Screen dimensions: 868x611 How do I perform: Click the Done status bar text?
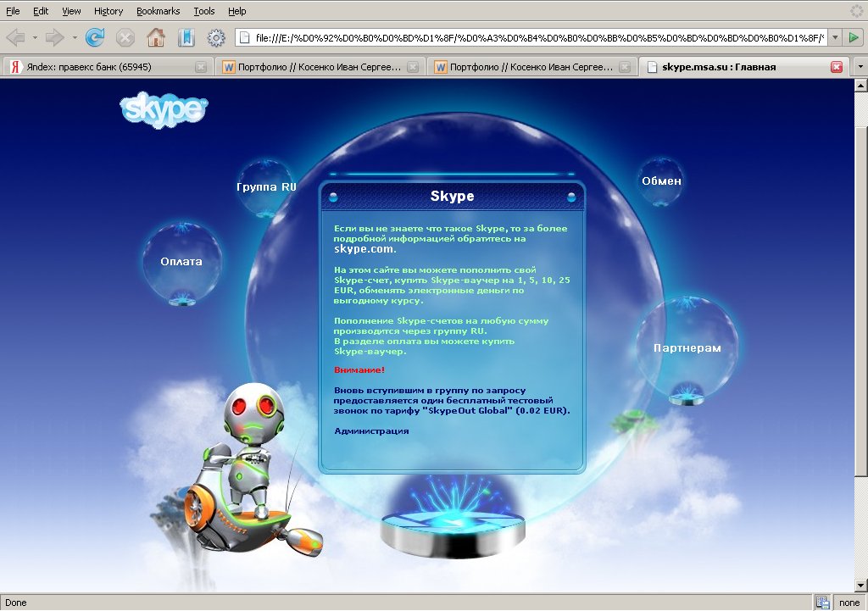16,603
